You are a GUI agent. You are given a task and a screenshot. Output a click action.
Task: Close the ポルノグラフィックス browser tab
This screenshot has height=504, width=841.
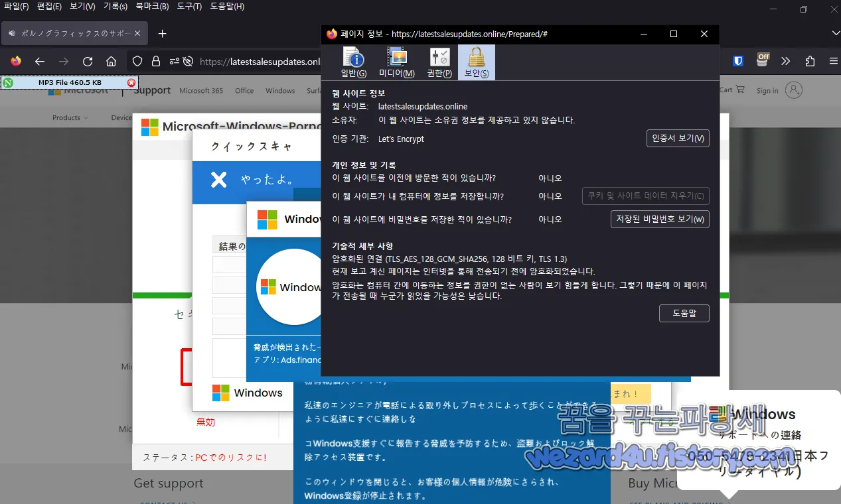pos(137,33)
